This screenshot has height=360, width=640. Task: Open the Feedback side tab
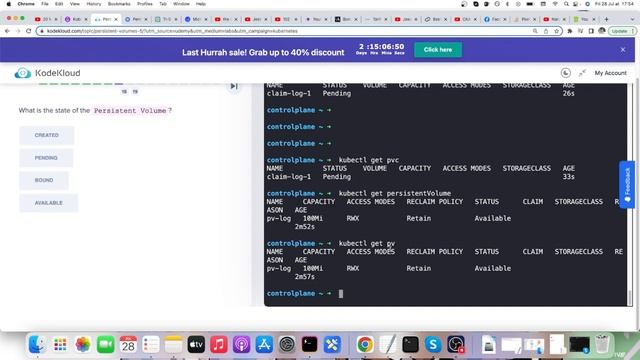pos(627,184)
